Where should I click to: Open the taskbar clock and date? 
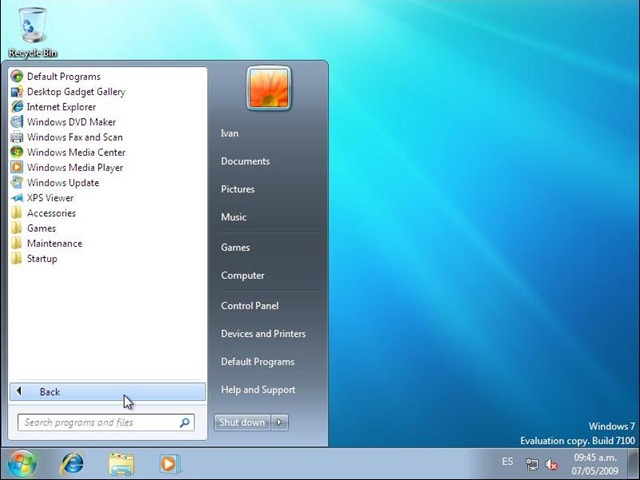coord(595,464)
